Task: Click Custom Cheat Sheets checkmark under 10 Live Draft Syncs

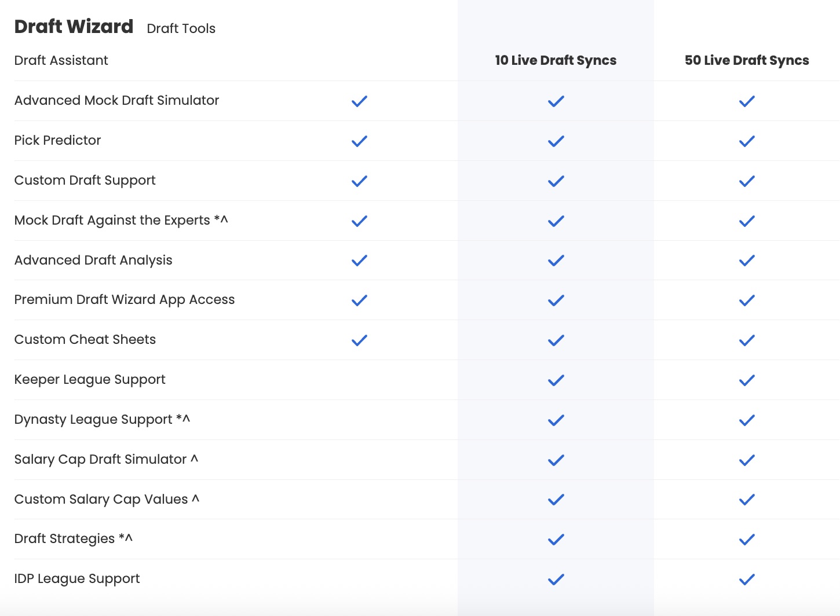Action: 556,340
